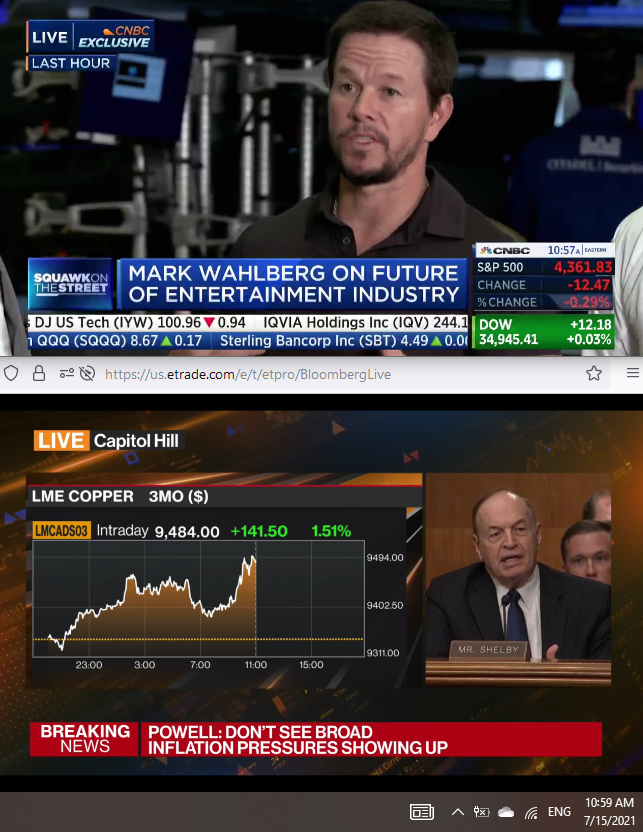This screenshot has width=643, height=832.
Task: Click the 1.51% copper percent change
Action: (331, 531)
